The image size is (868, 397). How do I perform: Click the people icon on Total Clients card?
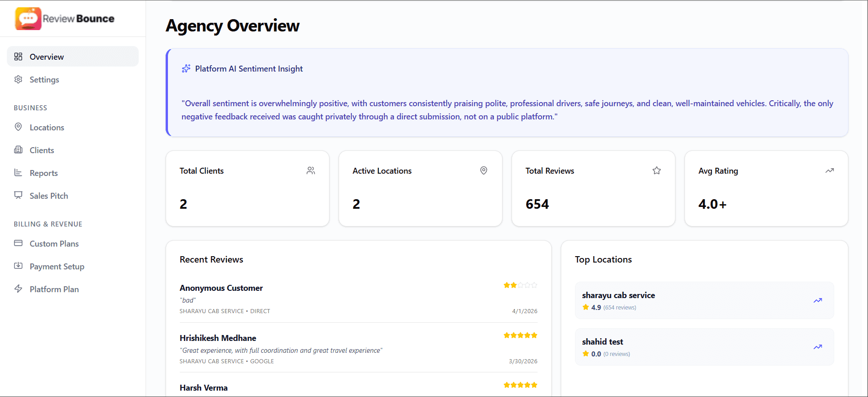tap(311, 170)
